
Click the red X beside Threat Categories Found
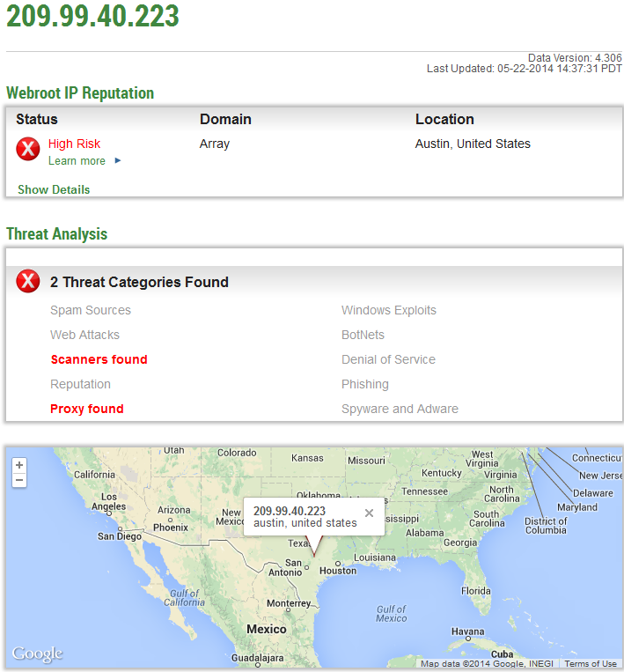(28, 281)
